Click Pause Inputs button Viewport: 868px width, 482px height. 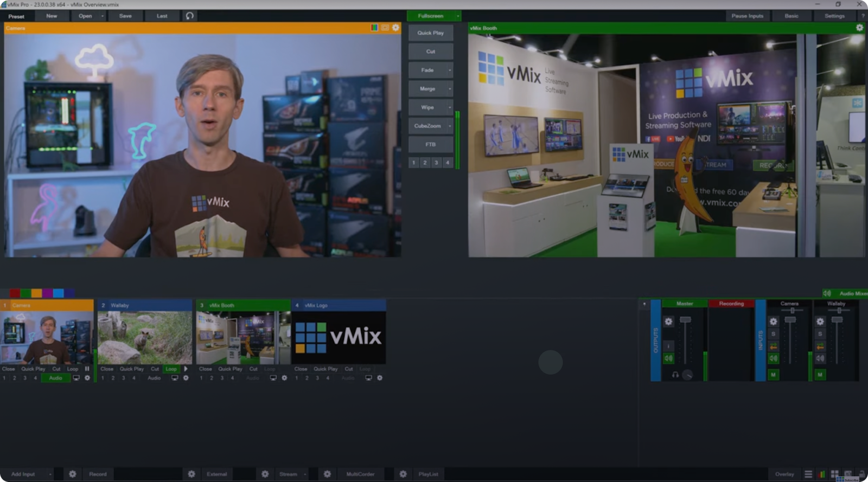[x=747, y=16]
